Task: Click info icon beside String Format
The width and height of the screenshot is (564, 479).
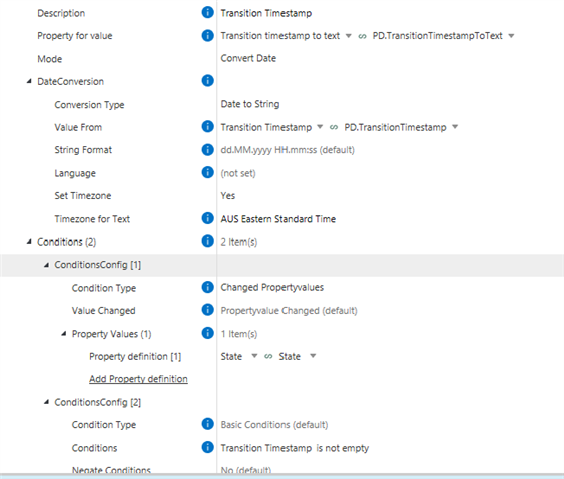Action: [x=208, y=149]
